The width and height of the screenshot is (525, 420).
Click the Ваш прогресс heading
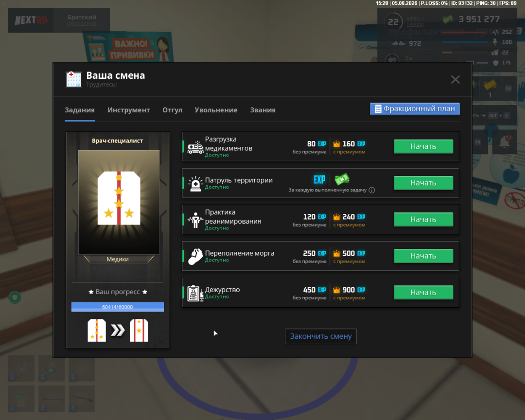118,292
